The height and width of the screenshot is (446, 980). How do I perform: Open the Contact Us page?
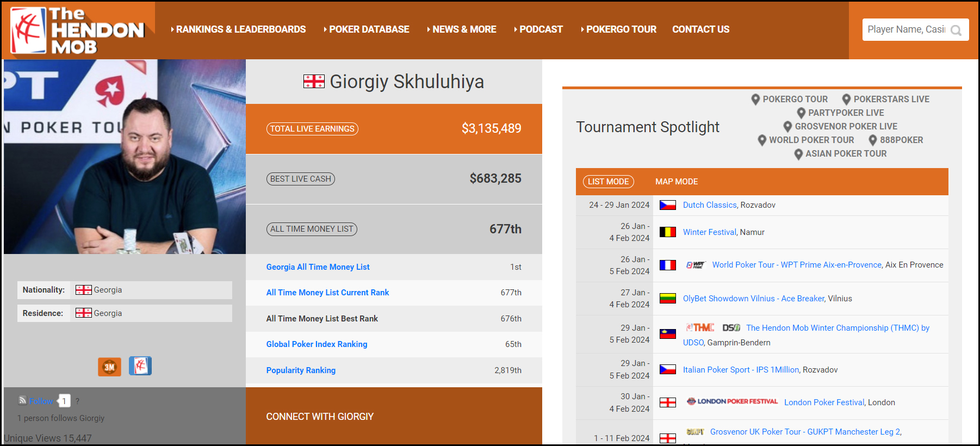tap(700, 29)
